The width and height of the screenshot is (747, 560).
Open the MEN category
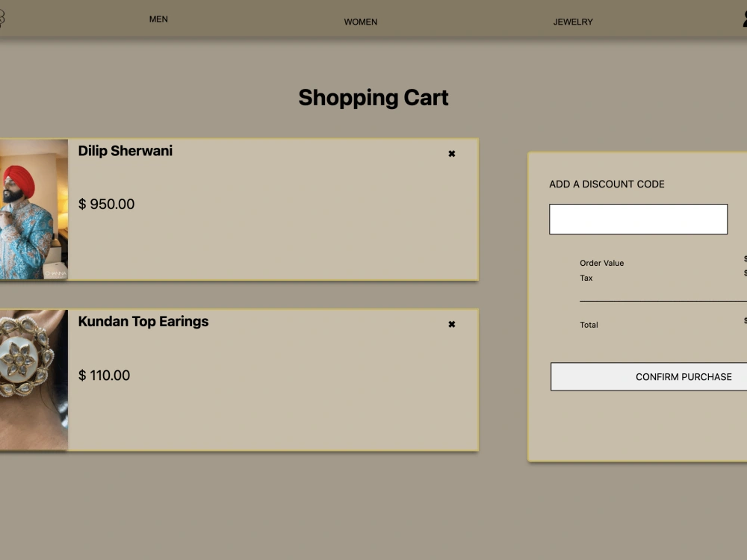tap(158, 19)
